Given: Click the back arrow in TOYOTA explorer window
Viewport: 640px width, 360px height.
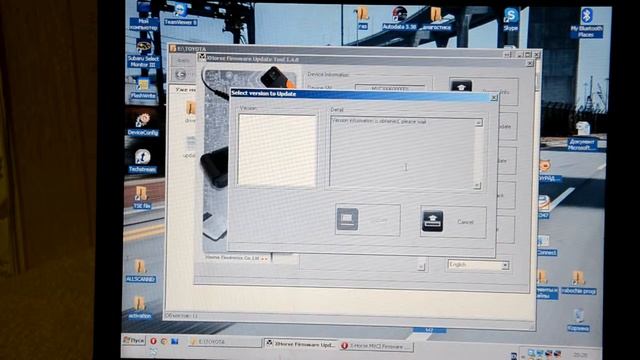Looking at the screenshot, I should click(x=180, y=75).
